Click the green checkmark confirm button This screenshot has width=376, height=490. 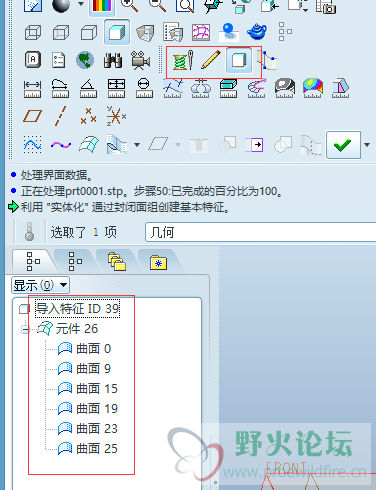coord(343,145)
